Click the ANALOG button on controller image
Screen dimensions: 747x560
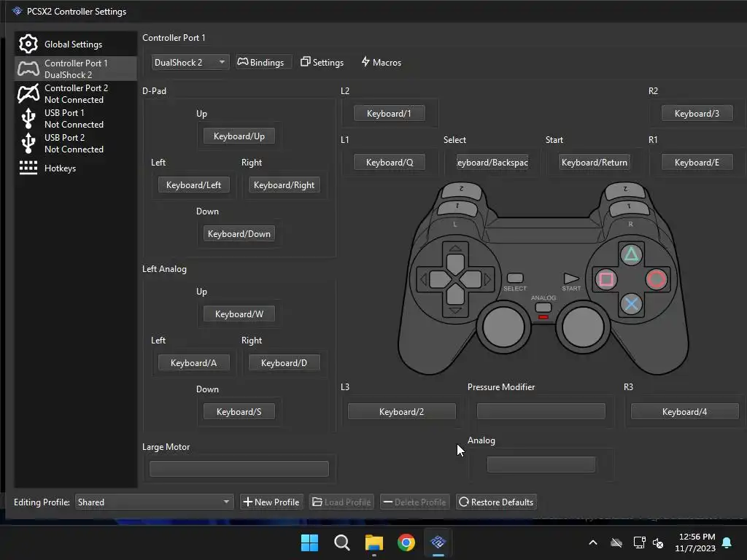click(543, 308)
